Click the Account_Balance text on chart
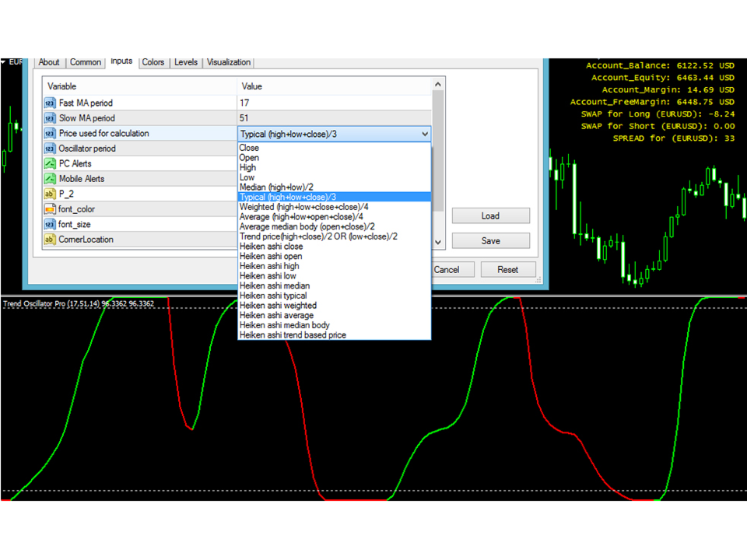 [660, 65]
